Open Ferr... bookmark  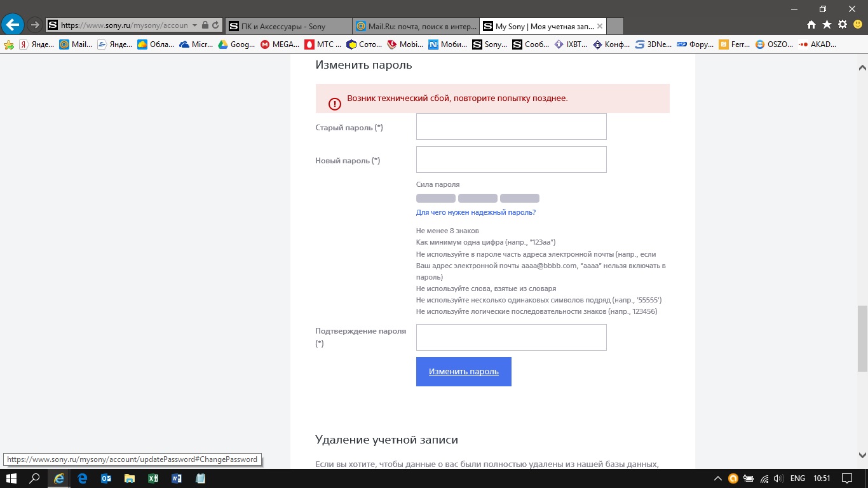(735, 44)
